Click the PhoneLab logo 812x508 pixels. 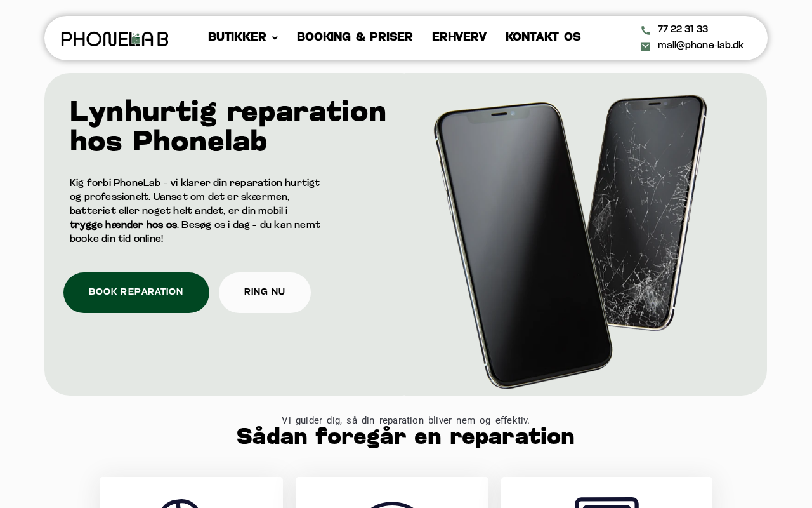[115, 39]
